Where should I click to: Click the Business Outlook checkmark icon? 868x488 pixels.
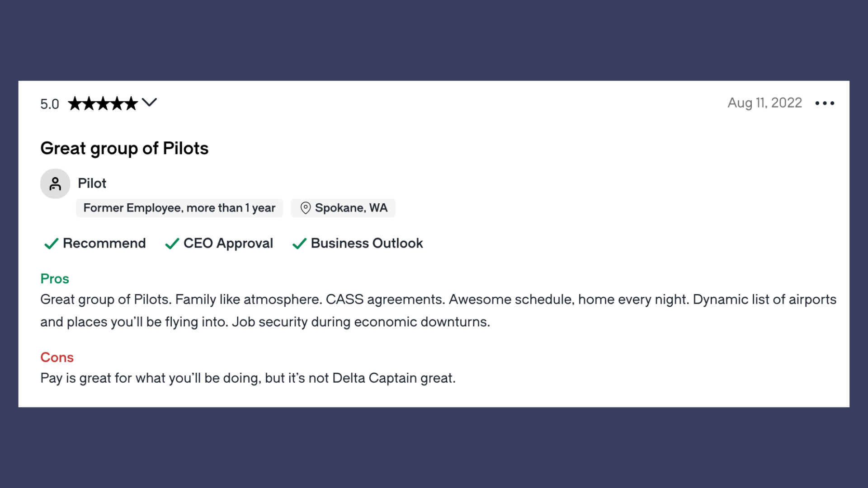tap(299, 244)
